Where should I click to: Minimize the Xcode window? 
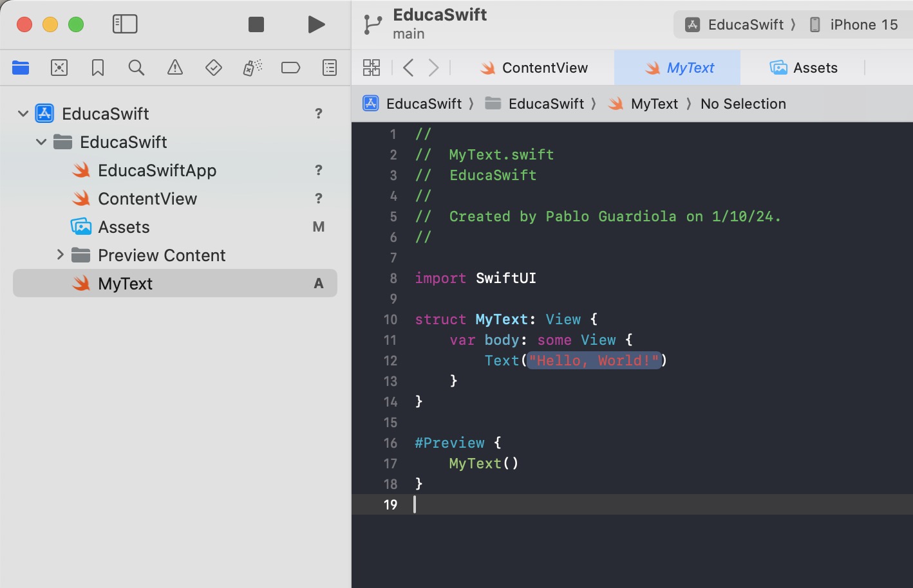point(50,24)
